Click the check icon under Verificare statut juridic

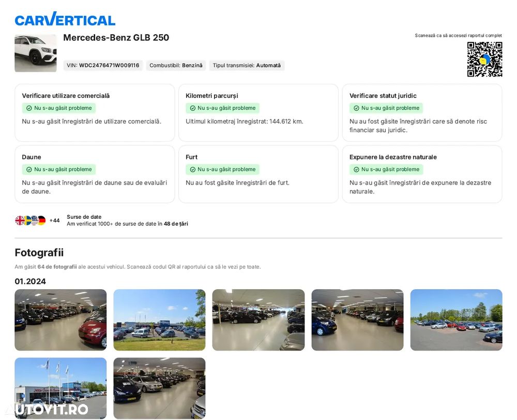356,108
